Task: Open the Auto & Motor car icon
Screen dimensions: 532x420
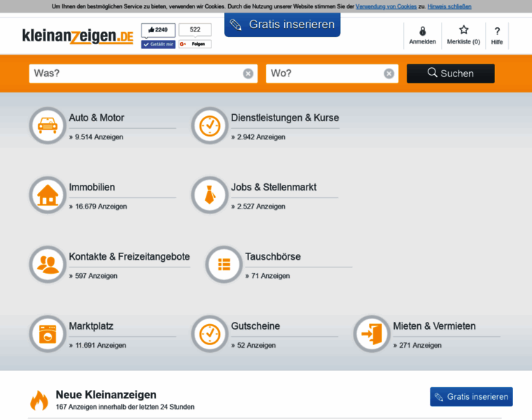Action: coord(48,125)
